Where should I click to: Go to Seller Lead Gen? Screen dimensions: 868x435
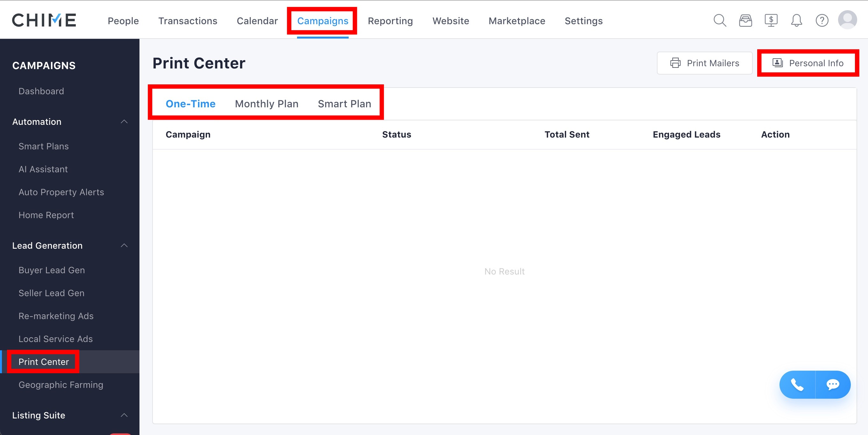(51, 293)
